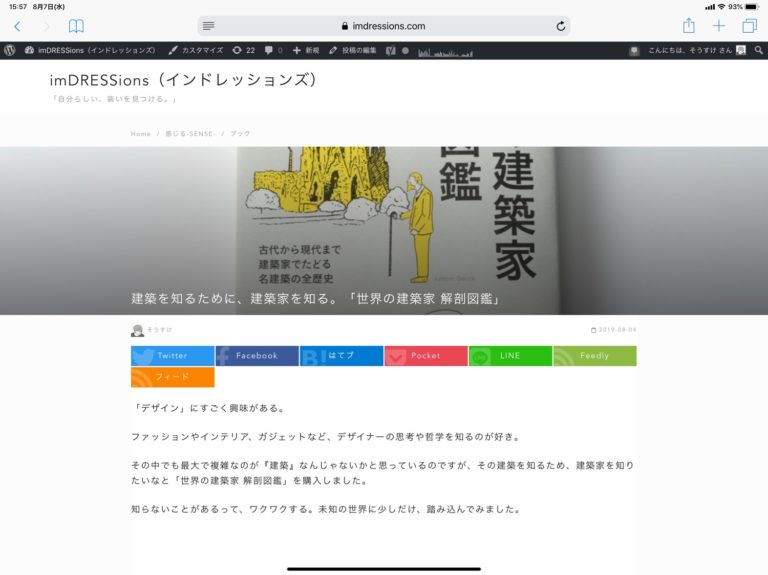This screenshot has width=768, height=575.
Task: Open 新規 new post menu
Action: 306,50
